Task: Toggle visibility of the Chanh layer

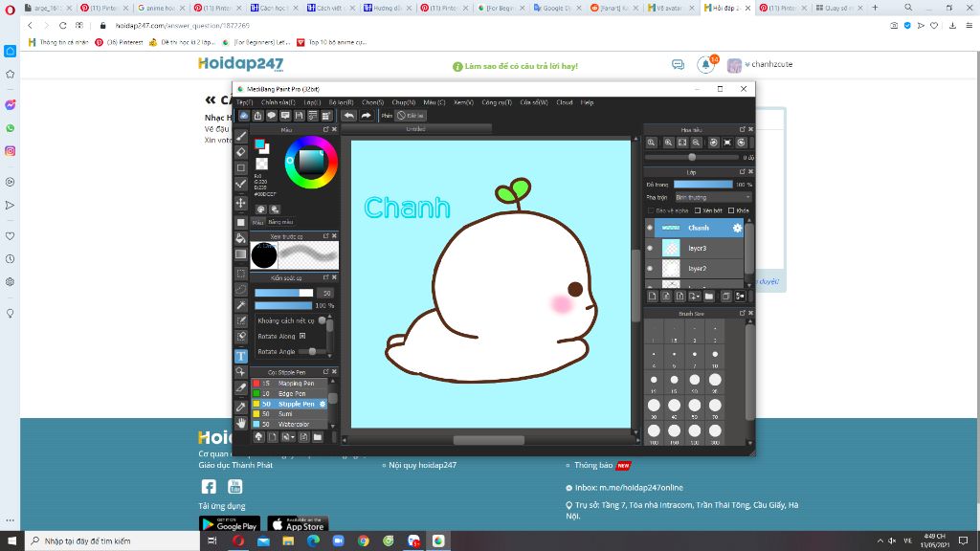Action: click(650, 228)
